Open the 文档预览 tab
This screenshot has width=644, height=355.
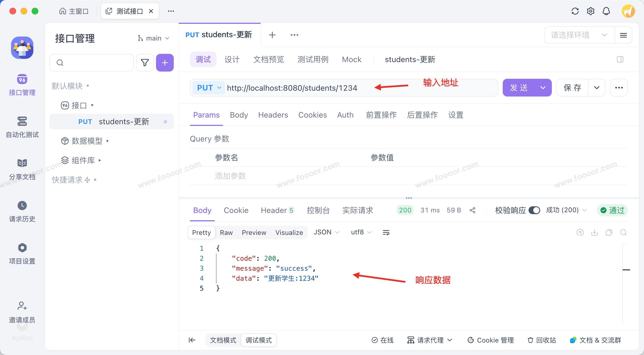click(x=268, y=59)
